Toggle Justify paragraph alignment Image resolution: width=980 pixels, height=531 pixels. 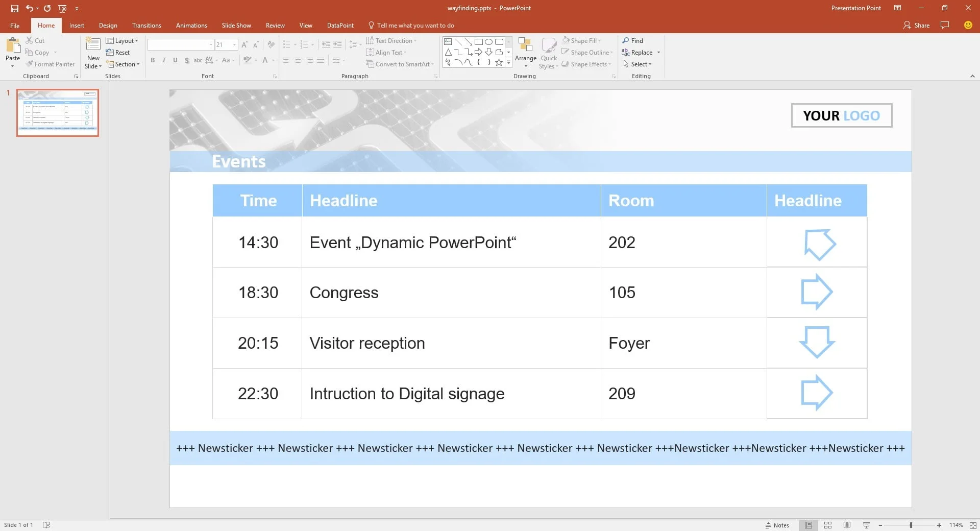[x=321, y=60]
